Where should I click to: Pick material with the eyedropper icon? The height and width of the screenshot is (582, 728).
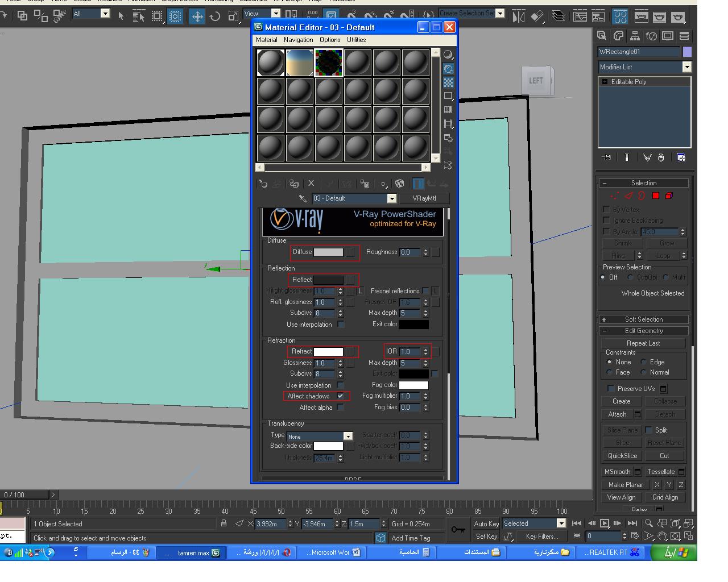pos(303,198)
